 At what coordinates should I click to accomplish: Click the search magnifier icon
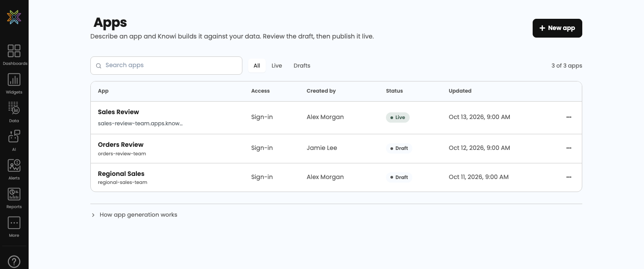pos(99,66)
